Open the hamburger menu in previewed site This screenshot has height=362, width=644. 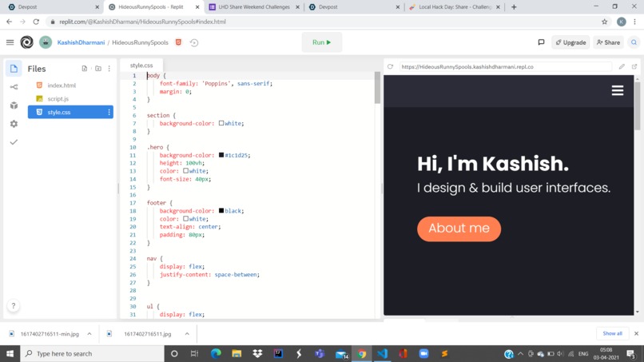click(618, 90)
